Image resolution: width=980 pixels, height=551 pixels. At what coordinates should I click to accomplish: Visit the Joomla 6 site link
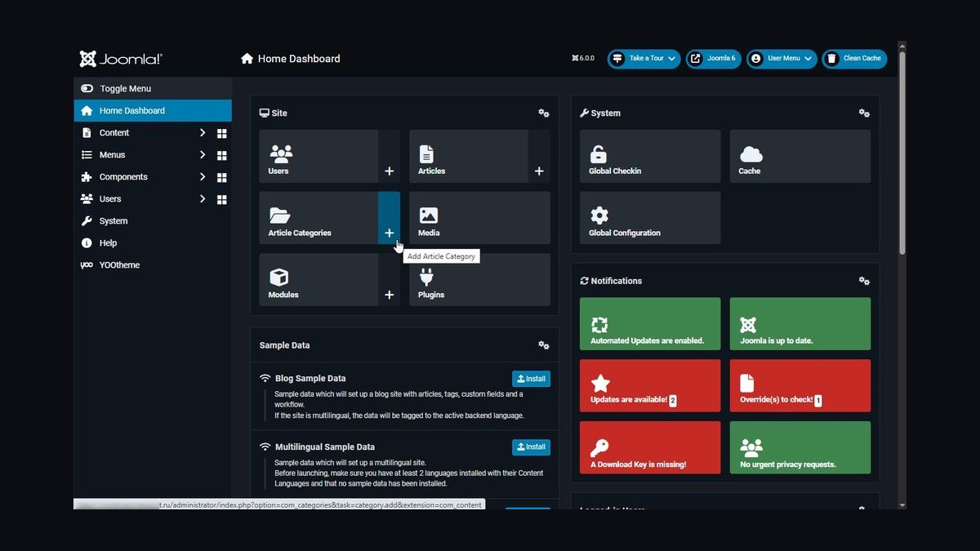(714, 59)
